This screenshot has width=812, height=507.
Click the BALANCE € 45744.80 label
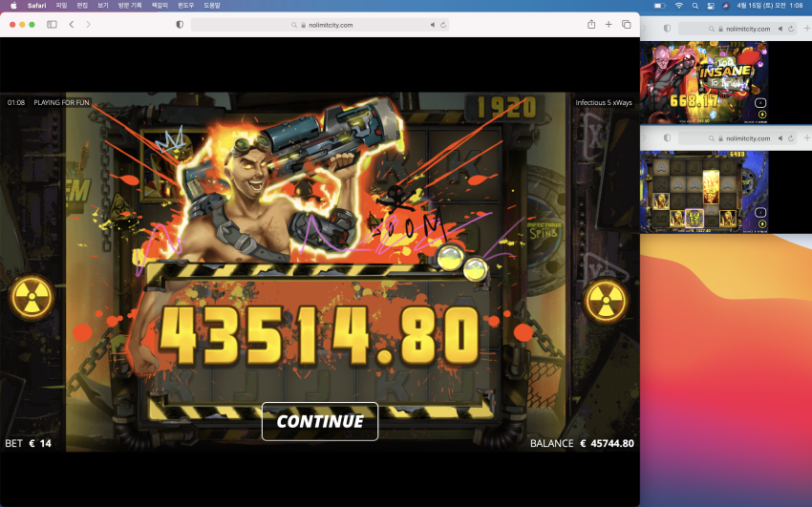tap(582, 443)
